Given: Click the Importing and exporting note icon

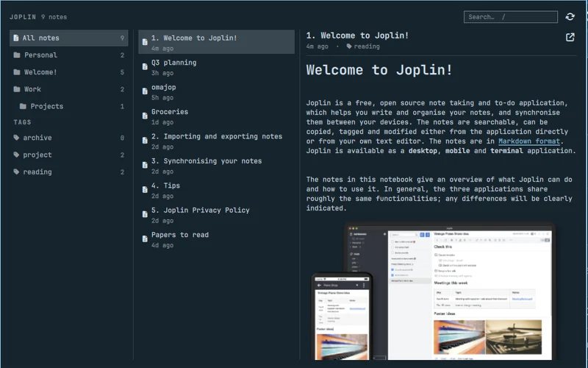Looking at the screenshot, I should click(145, 141).
